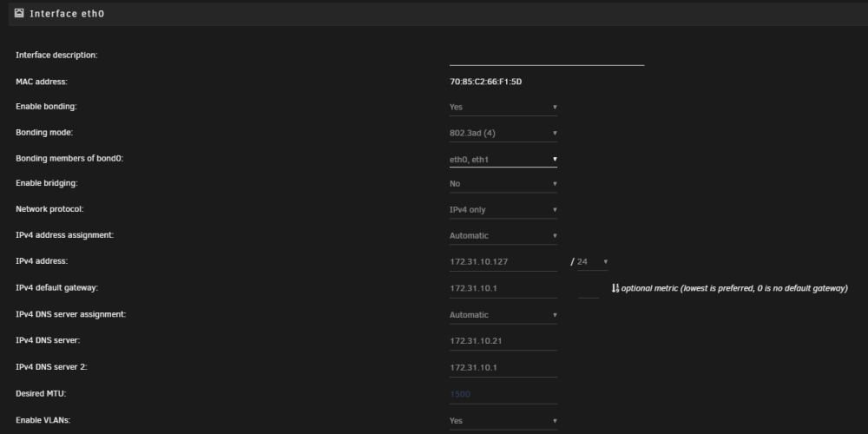Screen dimensions: 868x434
Task: Open the Enable VLANs dropdown
Action: point(503,421)
